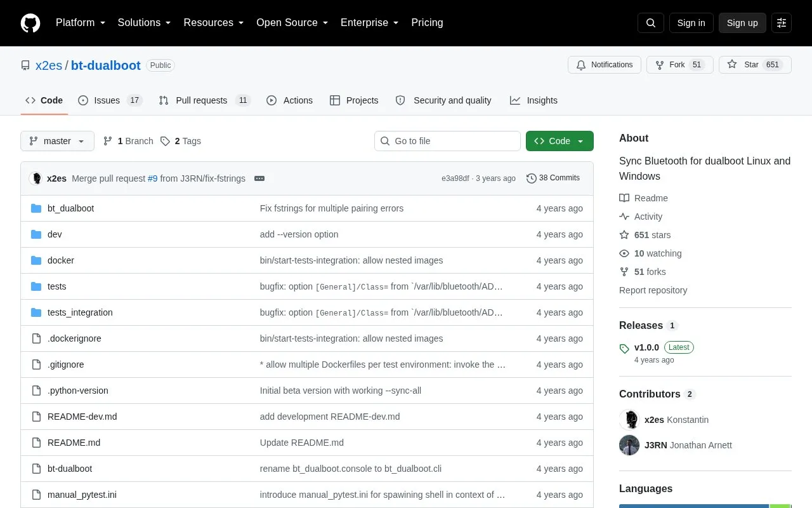Image resolution: width=812 pixels, height=508 pixels.
Task: Expand the Solutions menu
Action: 144,23
